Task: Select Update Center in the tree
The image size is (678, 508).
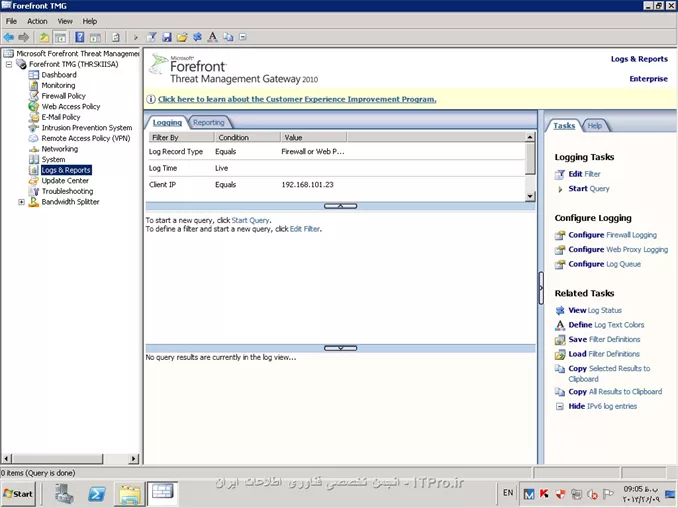Action: [65, 181]
